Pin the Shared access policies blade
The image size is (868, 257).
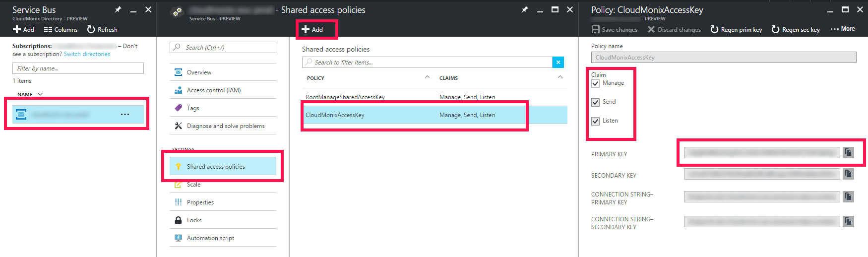(525, 9)
